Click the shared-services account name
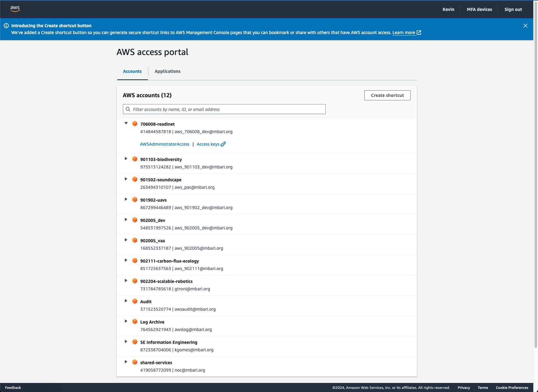This screenshot has height=392, width=538. [x=156, y=363]
